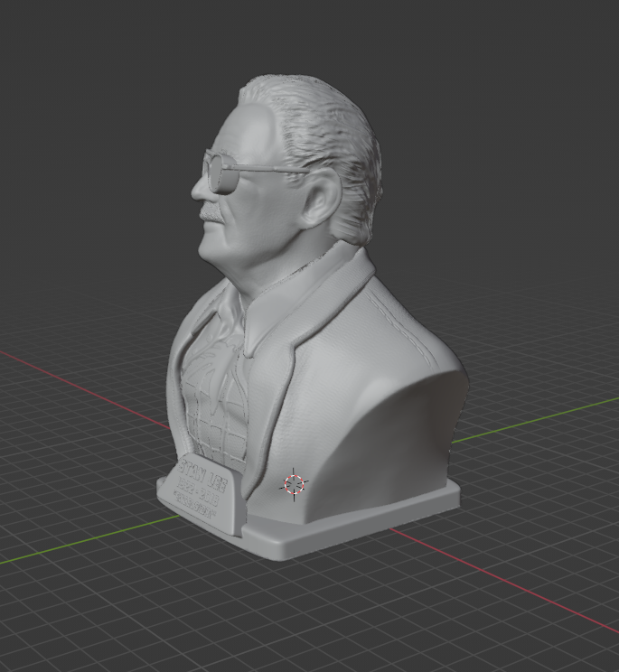
Task: Click the red X axis line
Action: [x=524, y=587]
